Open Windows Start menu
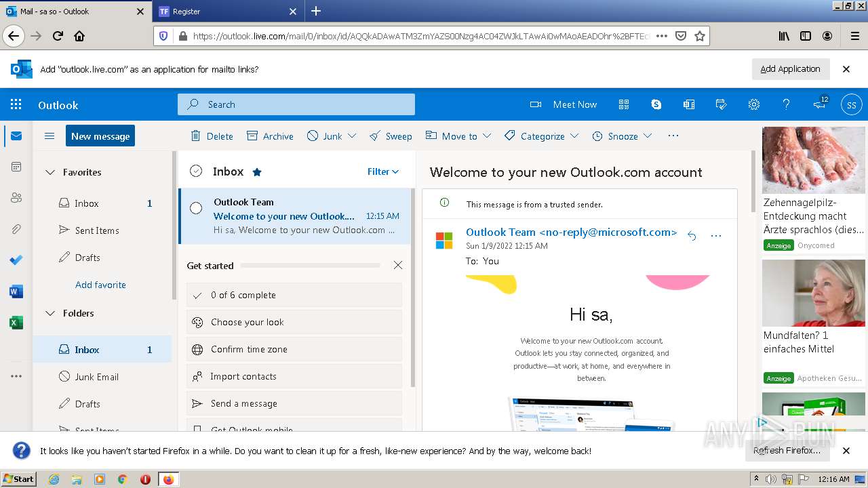This screenshot has height=488, width=868. (x=19, y=479)
